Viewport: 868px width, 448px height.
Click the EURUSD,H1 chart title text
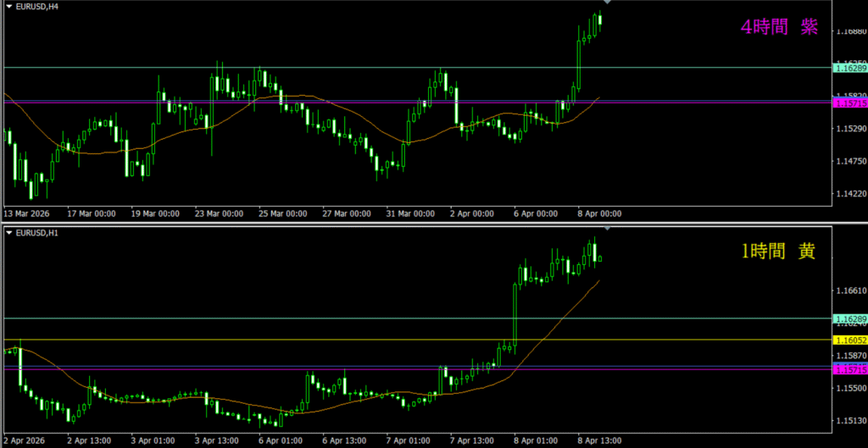click(x=37, y=231)
